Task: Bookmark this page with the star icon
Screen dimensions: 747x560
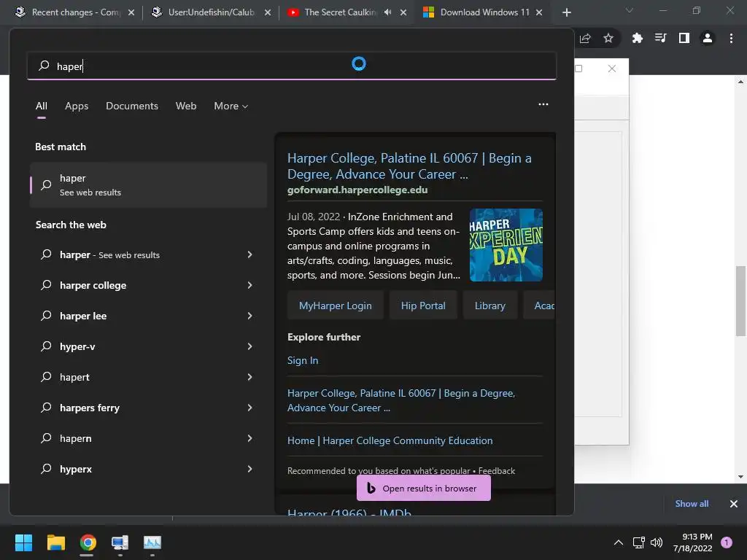Action: pyautogui.click(x=608, y=38)
